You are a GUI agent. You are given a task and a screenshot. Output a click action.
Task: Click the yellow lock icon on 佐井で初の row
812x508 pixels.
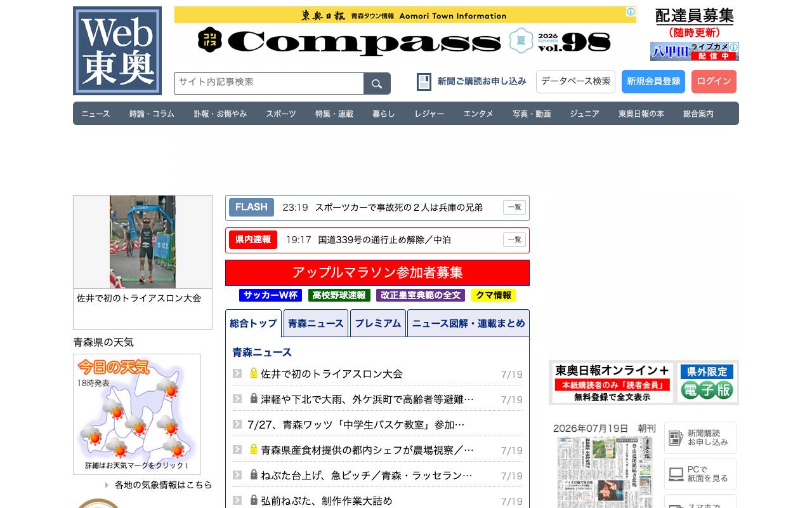tap(254, 373)
